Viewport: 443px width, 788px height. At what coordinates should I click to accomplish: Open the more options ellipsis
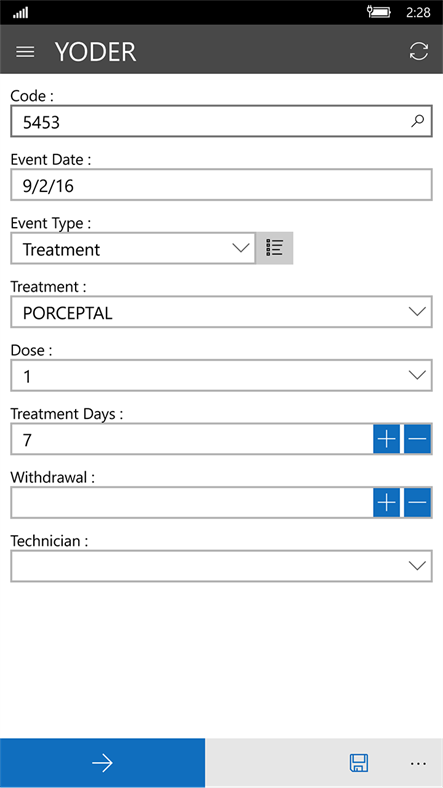pos(418,763)
